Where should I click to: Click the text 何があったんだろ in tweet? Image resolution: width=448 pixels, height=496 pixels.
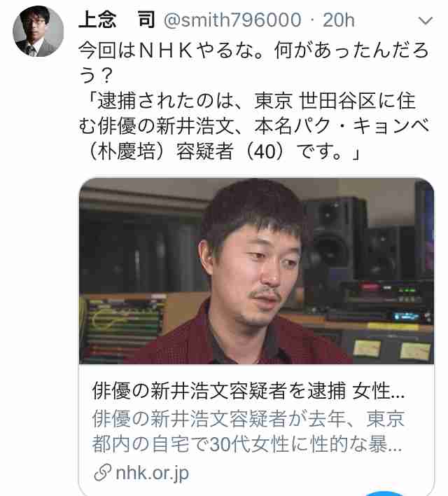[351, 50]
